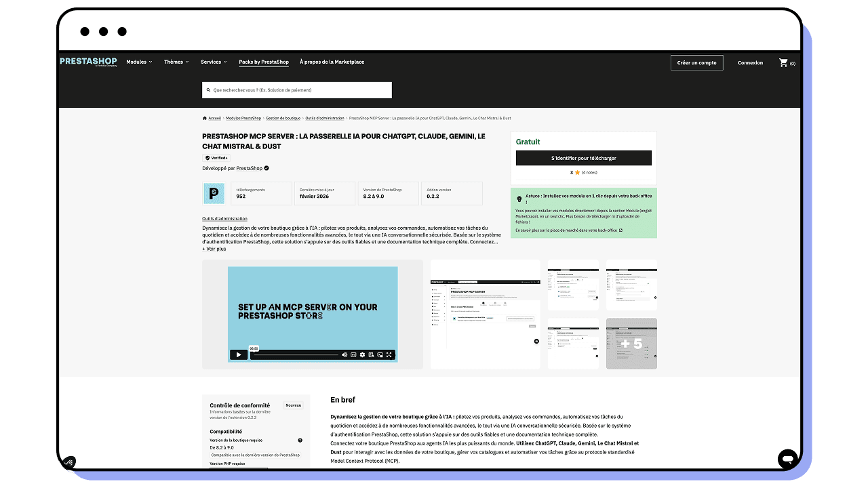Image resolution: width=868 pixels, height=488 pixels.
Task: Open the chat bubble widget
Action: pyautogui.click(x=787, y=459)
